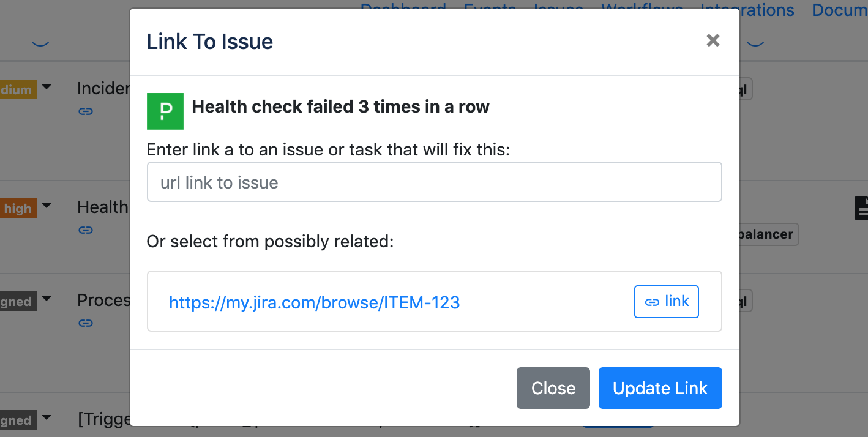The image size is (868, 437).
Task: Click the balancer tag label
Action: [768, 234]
